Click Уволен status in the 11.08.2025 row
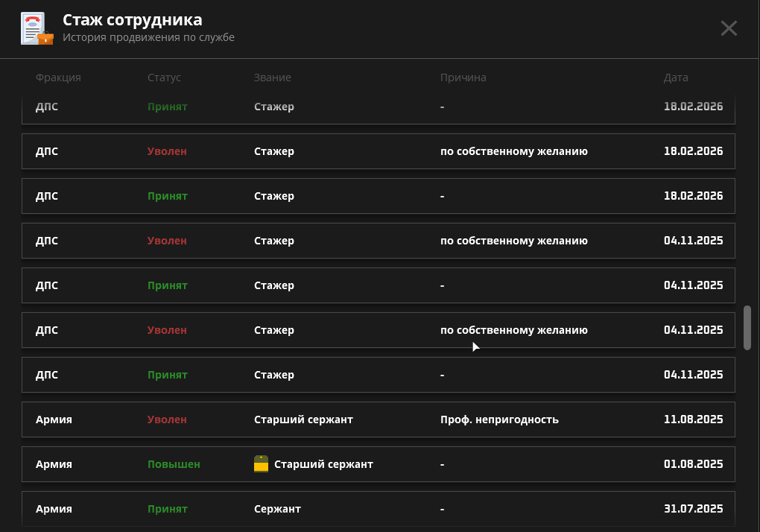The width and height of the screenshot is (760, 532). (x=167, y=419)
